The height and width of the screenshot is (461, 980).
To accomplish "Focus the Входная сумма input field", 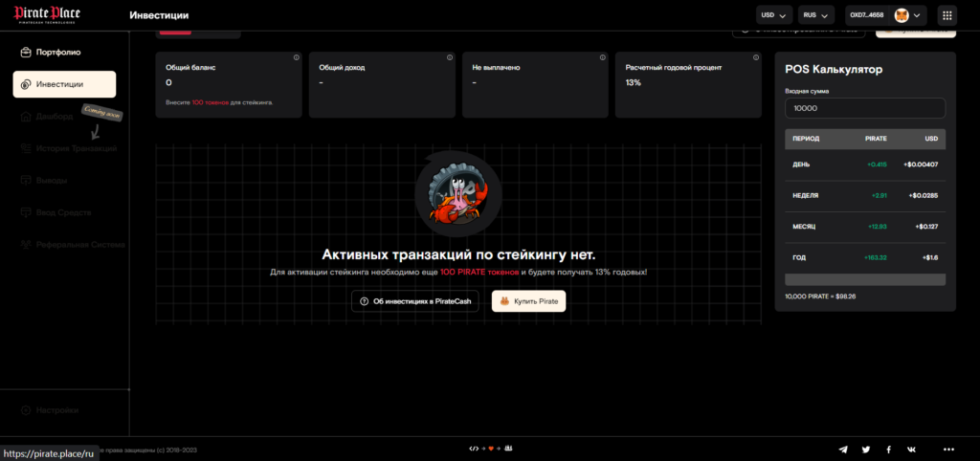I will (865, 108).
